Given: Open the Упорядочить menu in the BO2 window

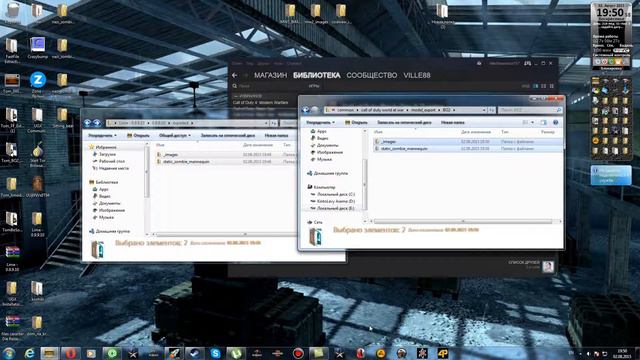Looking at the screenshot, I should (320, 122).
